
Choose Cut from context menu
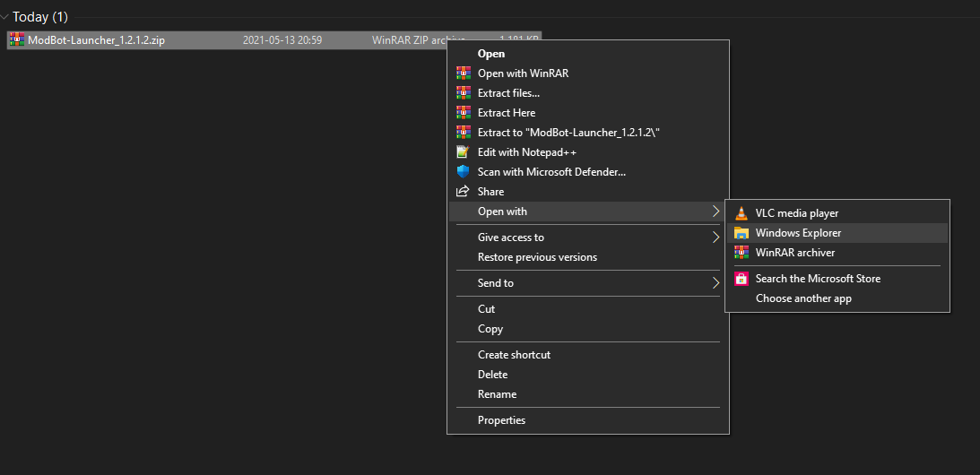click(x=588, y=308)
